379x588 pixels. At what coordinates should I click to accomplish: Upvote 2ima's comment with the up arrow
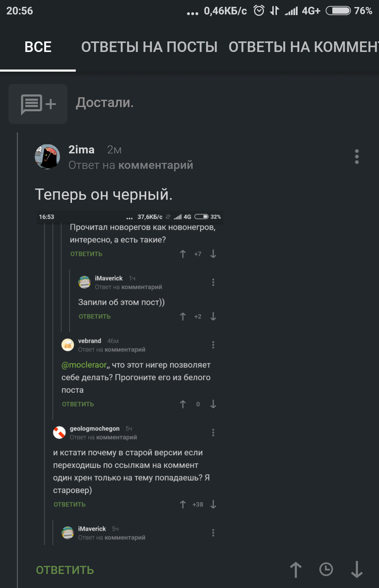click(295, 569)
